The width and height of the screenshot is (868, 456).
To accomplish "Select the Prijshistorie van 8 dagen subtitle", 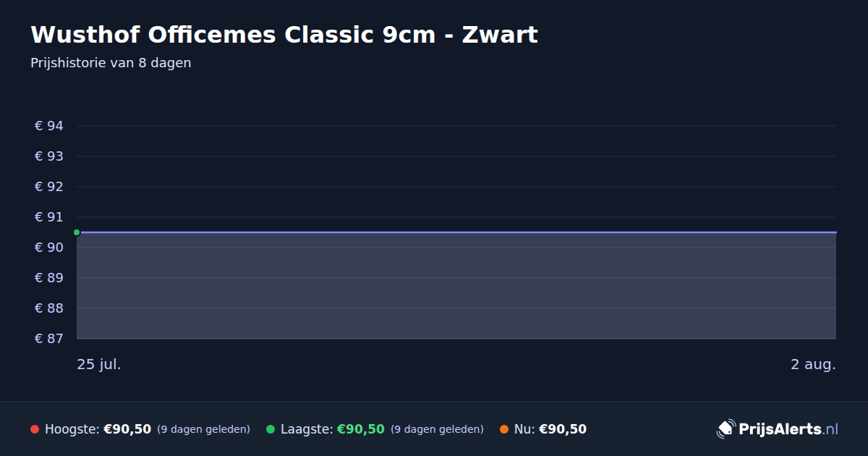I will tap(111, 63).
